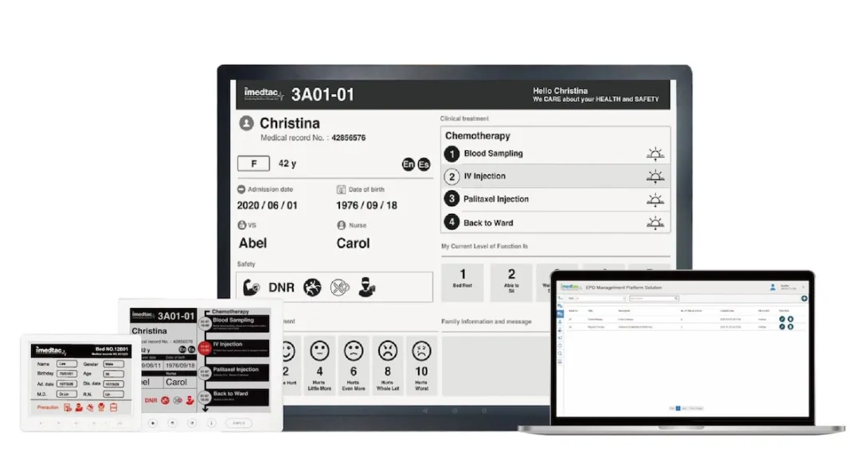Choose function level 2 Able to Sit
This screenshot has width=868, height=475.
pyautogui.click(x=511, y=282)
